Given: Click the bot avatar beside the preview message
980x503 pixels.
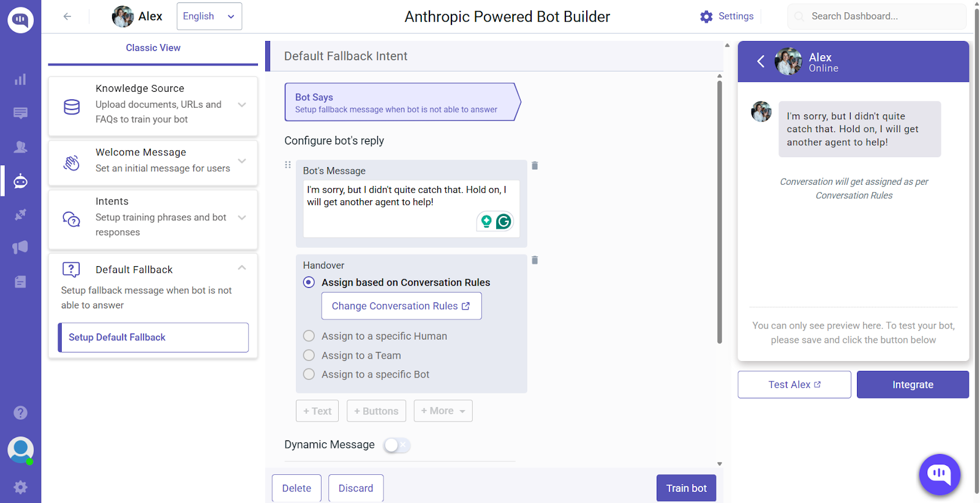Looking at the screenshot, I should point(761,112).
